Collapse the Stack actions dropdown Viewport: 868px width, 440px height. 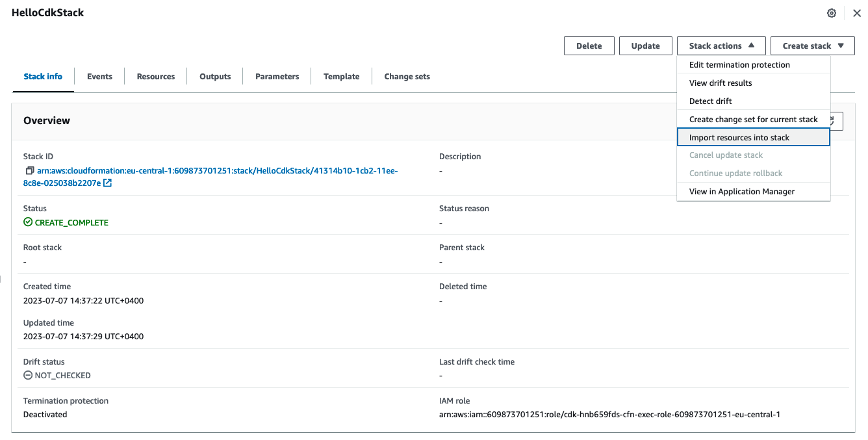[721, 45]
